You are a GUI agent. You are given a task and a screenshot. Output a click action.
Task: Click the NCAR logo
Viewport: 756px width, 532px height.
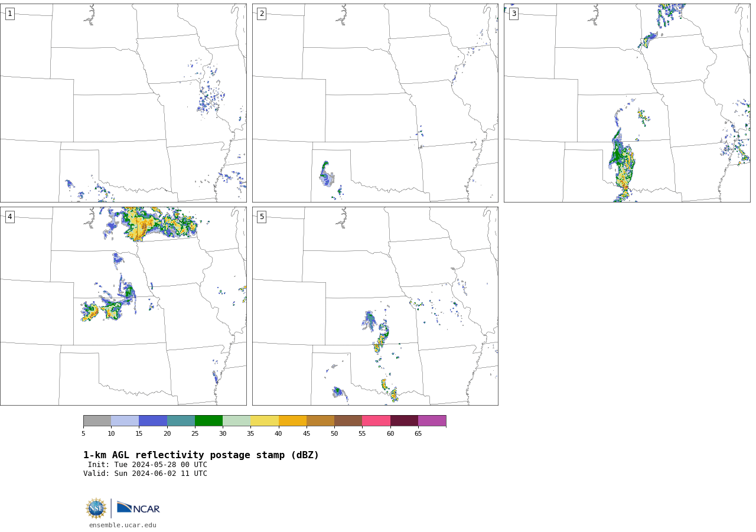click(138, 508)
